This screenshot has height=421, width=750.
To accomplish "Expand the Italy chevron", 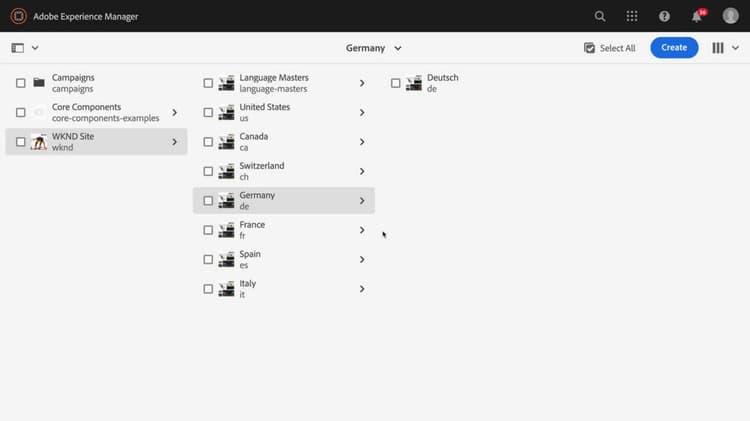I will (362, 289).
